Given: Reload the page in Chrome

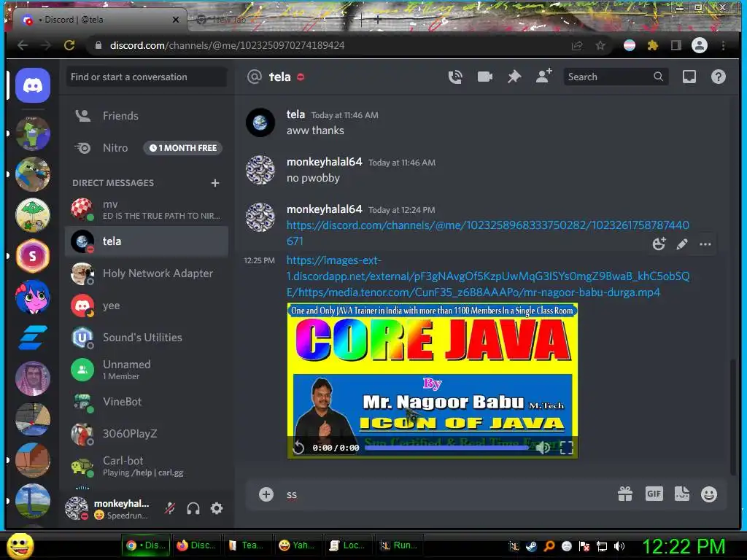Looking at the screenshot, I should (x=69, y=45).
